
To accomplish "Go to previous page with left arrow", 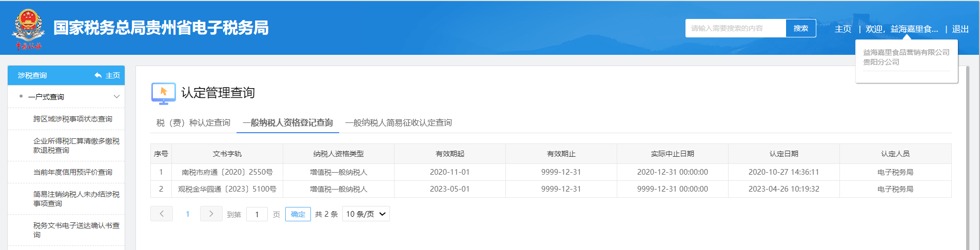I will [162, 214].
